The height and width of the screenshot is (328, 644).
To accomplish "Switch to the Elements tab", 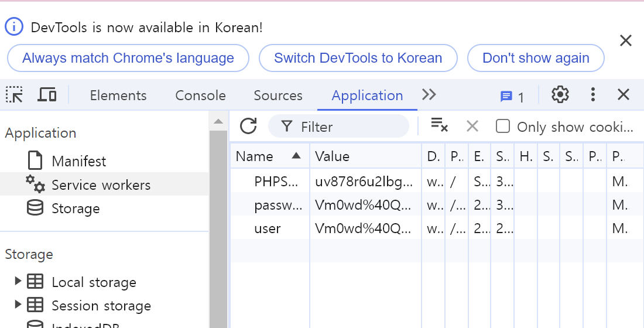I will 118,95.
